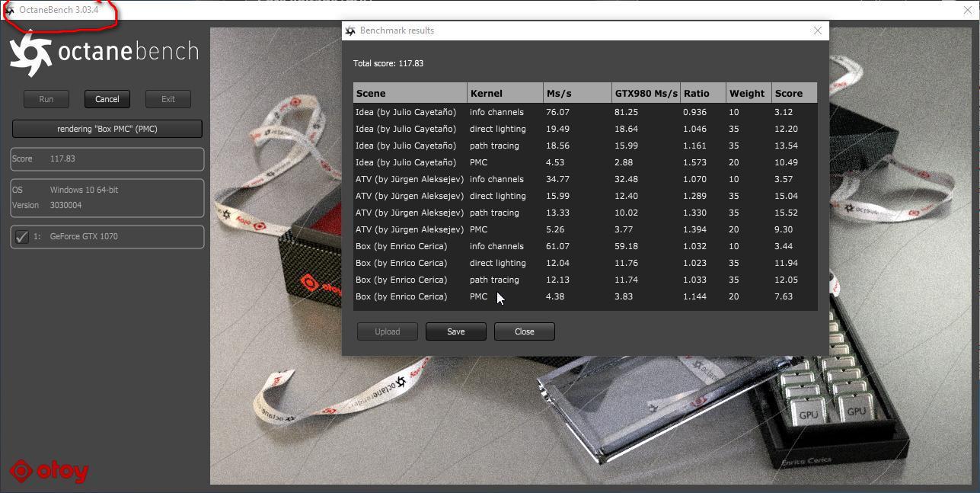Click the Total score: 117.83 text

point(388,63)
